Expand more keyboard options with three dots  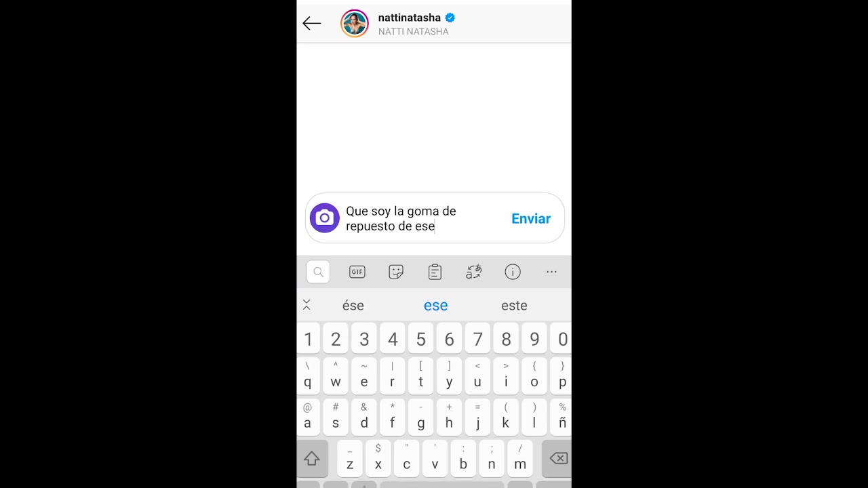tap(551, 272)
